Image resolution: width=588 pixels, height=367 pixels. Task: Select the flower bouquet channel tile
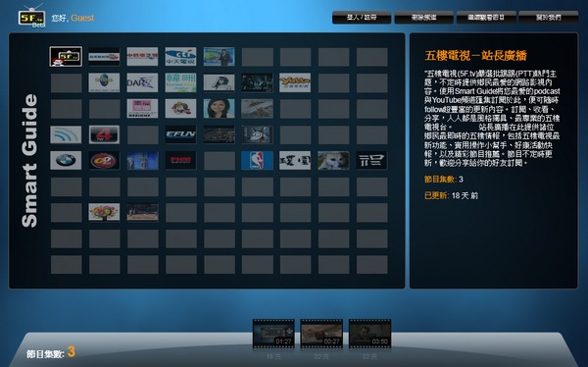104,212
